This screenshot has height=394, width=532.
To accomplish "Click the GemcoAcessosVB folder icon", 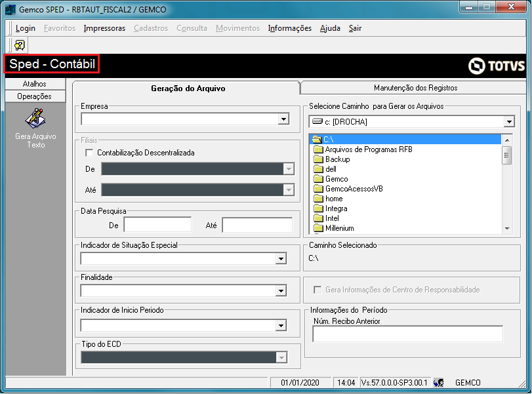I will click(x=318, y=189).
